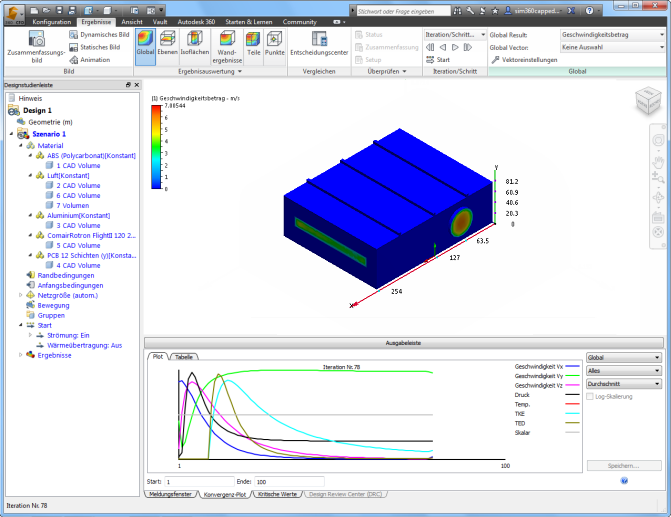Open the Animation tool

point(90,60)
